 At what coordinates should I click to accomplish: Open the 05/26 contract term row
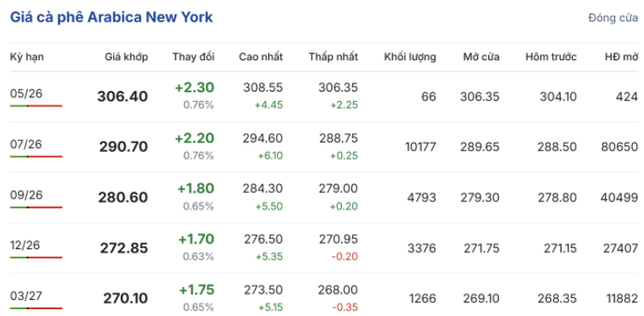point(324,97)
